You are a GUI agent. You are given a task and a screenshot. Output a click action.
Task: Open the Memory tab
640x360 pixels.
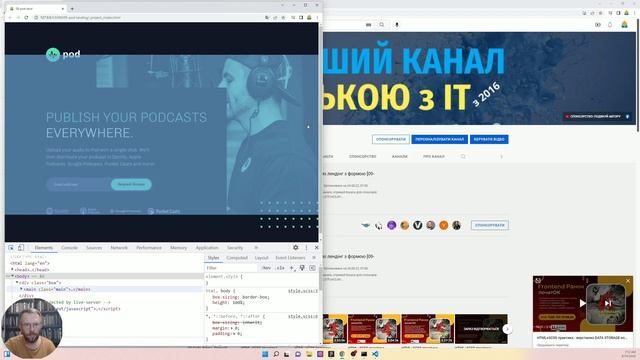click(x=178, y=248)
